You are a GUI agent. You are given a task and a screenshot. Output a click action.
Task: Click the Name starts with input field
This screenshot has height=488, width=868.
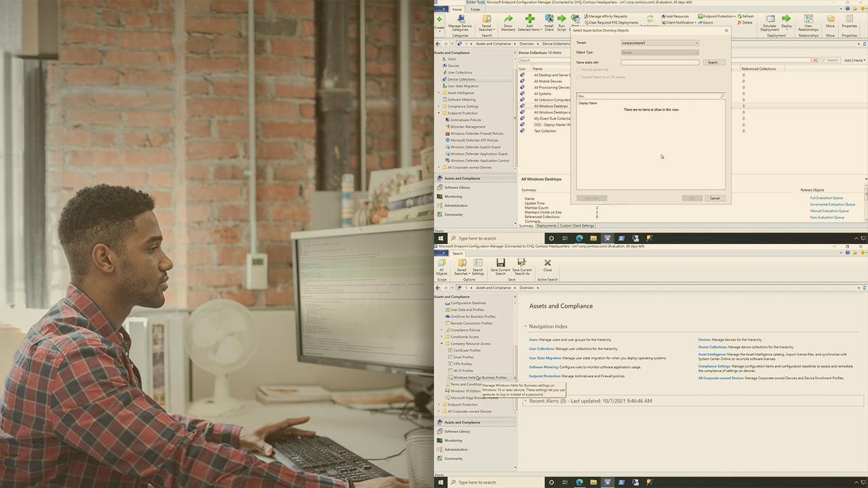(659, 62)
